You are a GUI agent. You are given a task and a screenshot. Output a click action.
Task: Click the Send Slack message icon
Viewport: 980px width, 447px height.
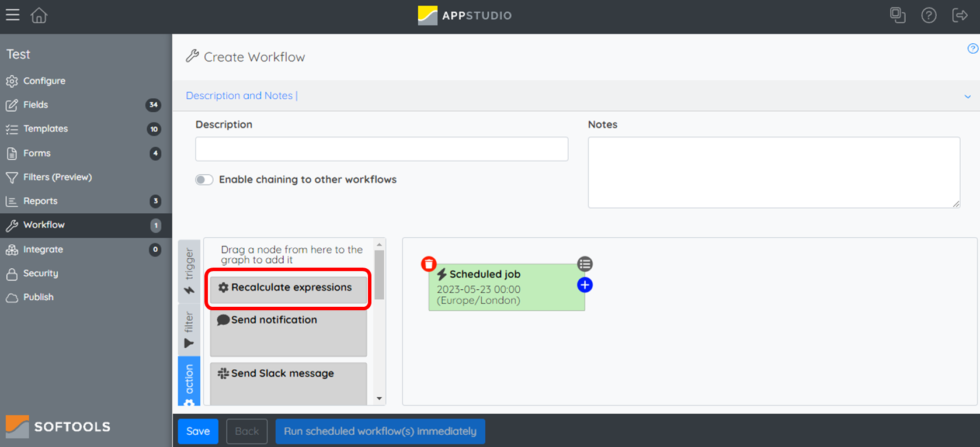click(223, 373)
